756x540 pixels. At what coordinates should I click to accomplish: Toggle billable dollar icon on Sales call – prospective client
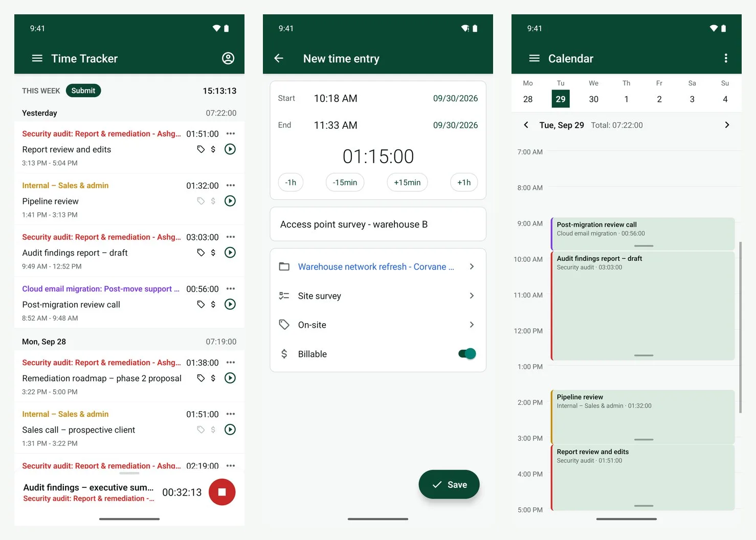213,430
